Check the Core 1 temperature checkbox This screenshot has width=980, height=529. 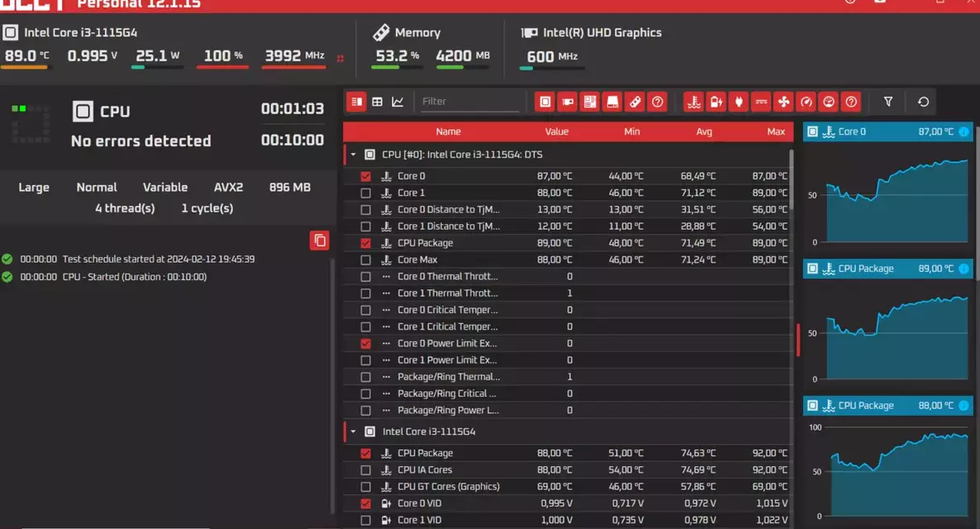point(365,193)
